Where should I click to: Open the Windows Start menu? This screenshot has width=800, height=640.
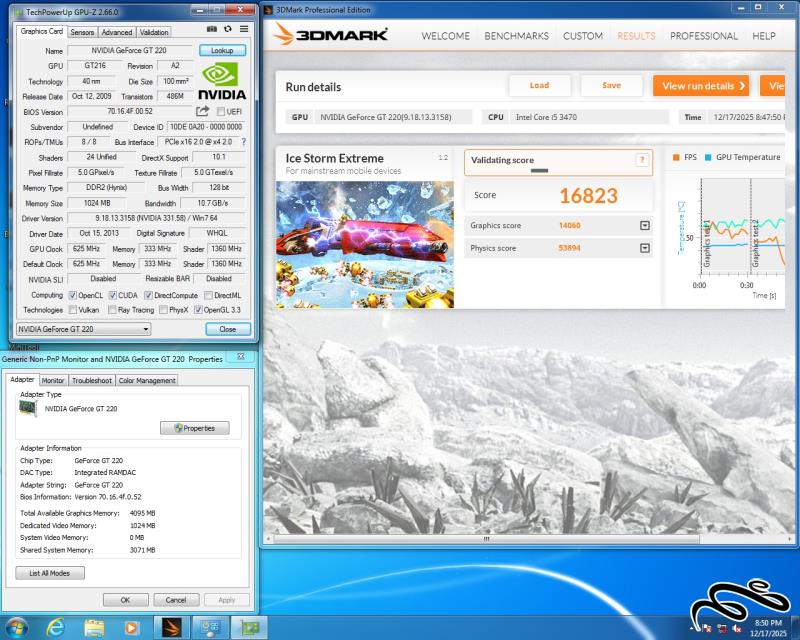17,627
